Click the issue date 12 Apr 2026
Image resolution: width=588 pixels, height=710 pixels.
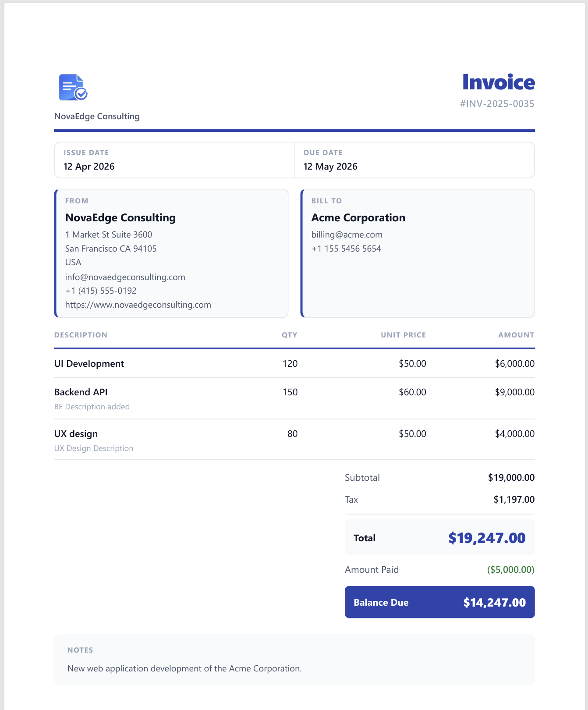[x=89, y=167]
